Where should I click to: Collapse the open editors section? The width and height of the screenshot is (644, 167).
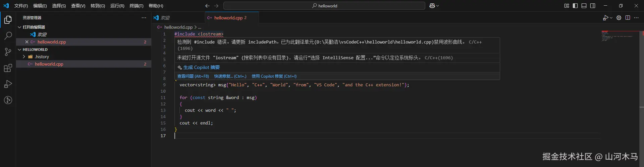pos(19,27)
